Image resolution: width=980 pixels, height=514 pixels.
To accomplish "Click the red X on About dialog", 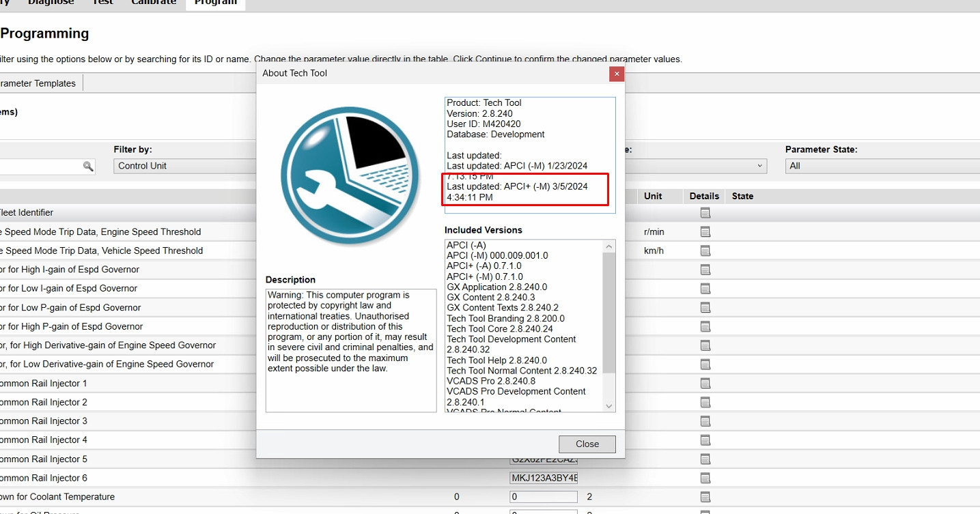I will point(617,74).
